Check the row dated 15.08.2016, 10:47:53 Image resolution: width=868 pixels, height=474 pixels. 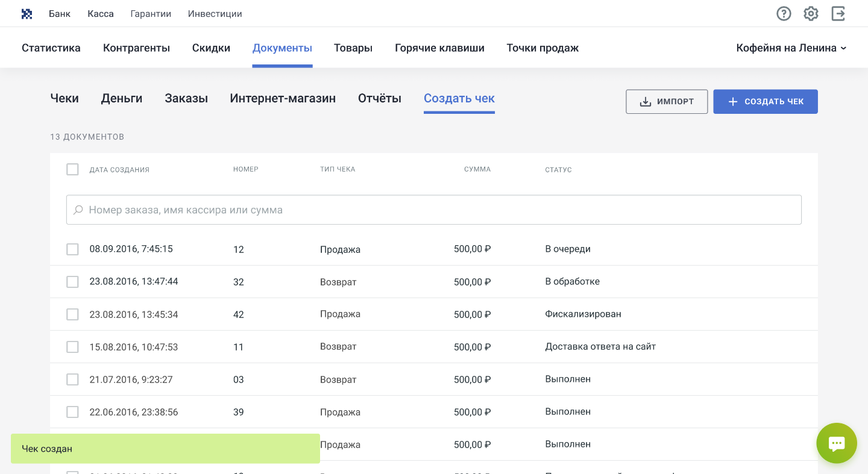pyautogui.click(x=72, y=346)
